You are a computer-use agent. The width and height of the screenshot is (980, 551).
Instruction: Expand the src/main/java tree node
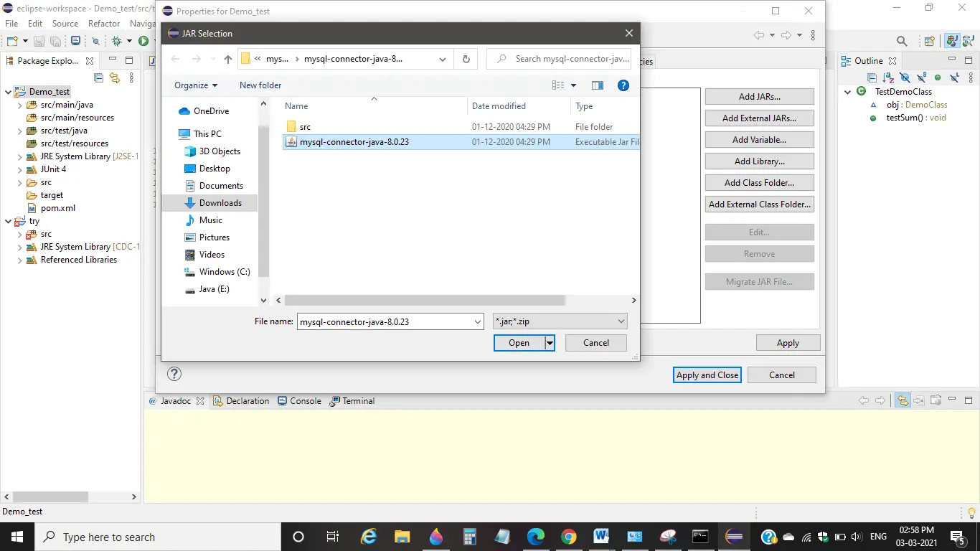coord(20,105)
